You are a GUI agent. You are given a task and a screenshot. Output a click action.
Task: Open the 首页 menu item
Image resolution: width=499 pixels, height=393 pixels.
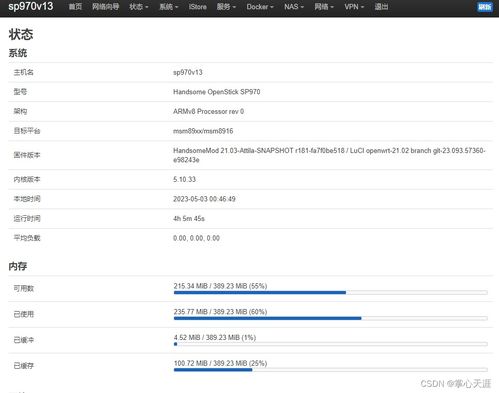point(75,7)
